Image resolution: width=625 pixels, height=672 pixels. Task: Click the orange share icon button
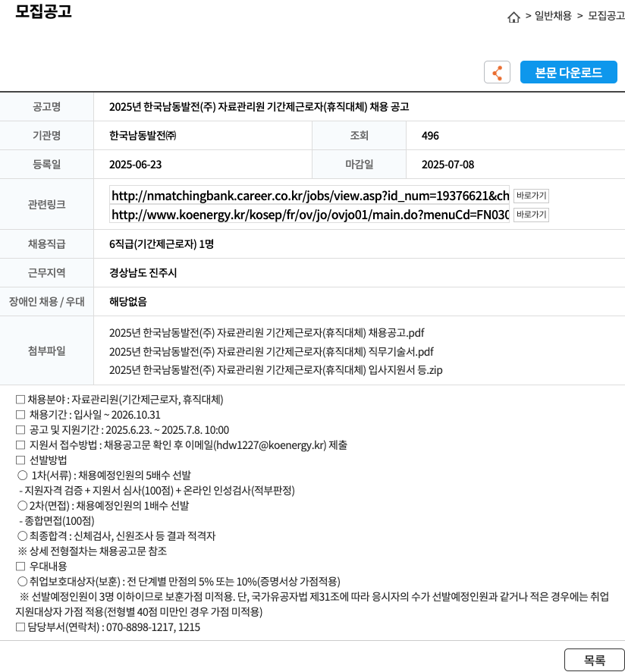point(497,72)
